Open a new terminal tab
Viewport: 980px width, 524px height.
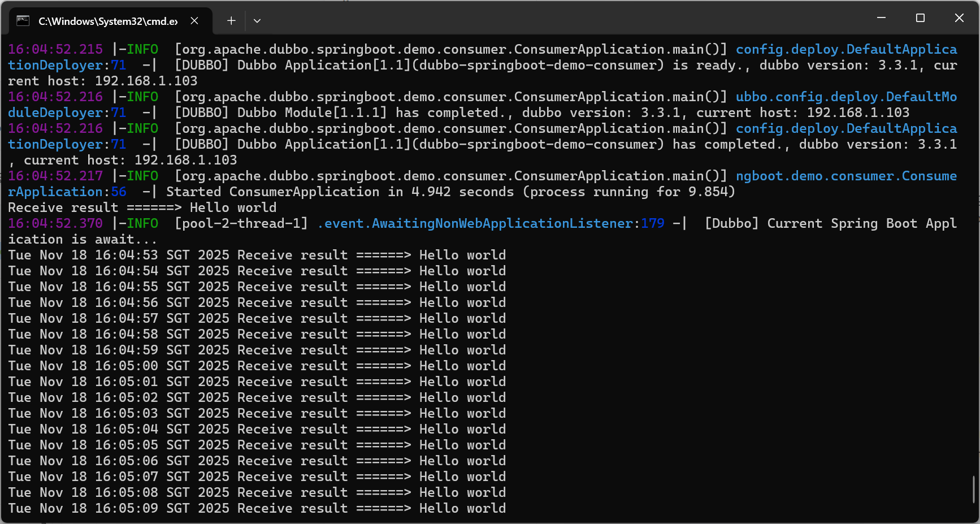click(x=231, y=21)
